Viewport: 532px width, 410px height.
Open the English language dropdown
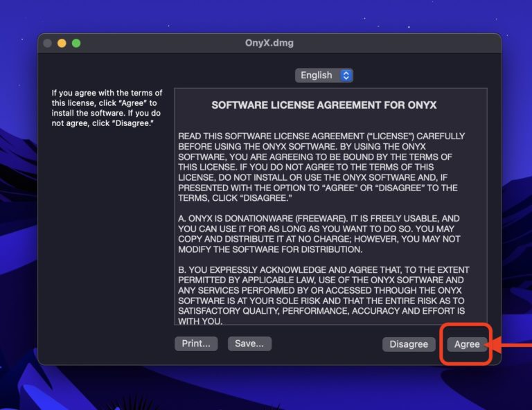(324, 75)
